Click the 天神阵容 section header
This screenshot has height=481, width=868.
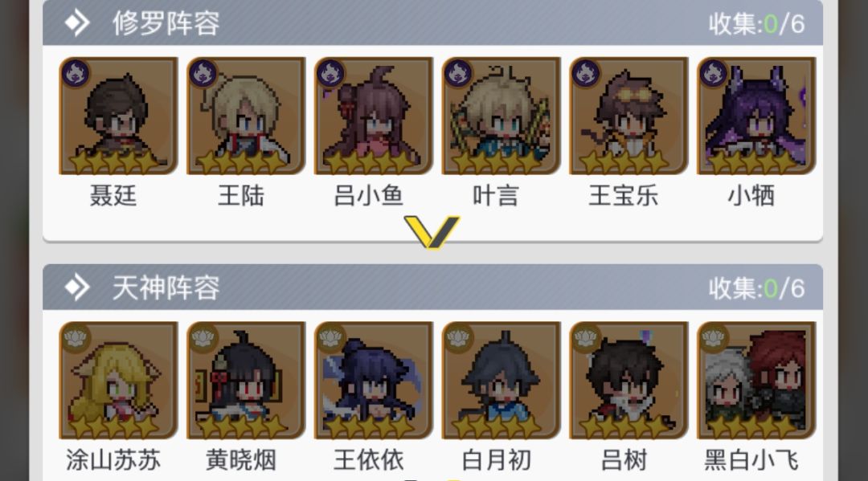pyautogui.click(x=433, y=287)
